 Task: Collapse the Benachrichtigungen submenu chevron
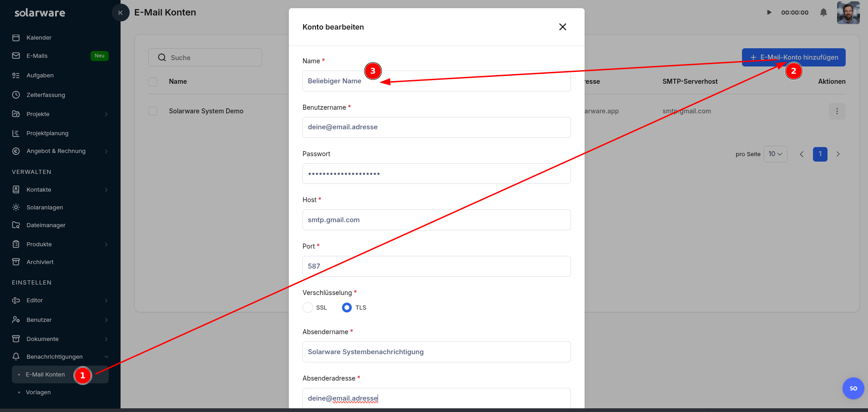[106, 357]
